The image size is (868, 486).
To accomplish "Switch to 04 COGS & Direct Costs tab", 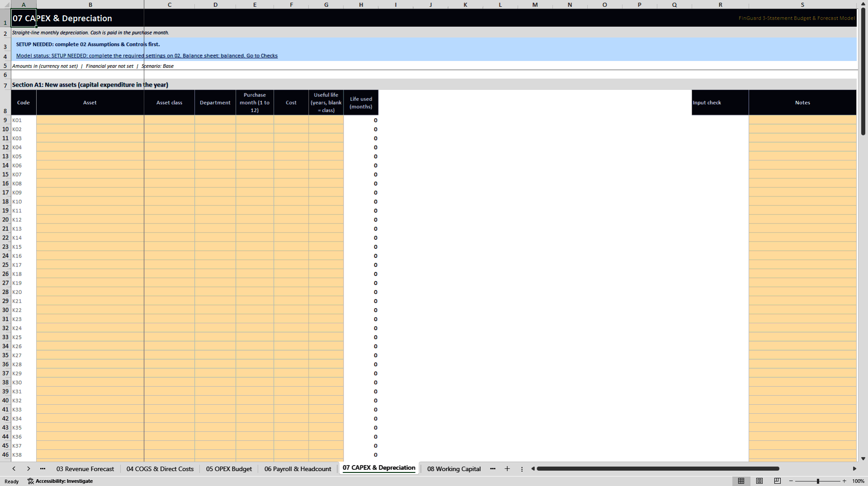I will pos(160,469).
